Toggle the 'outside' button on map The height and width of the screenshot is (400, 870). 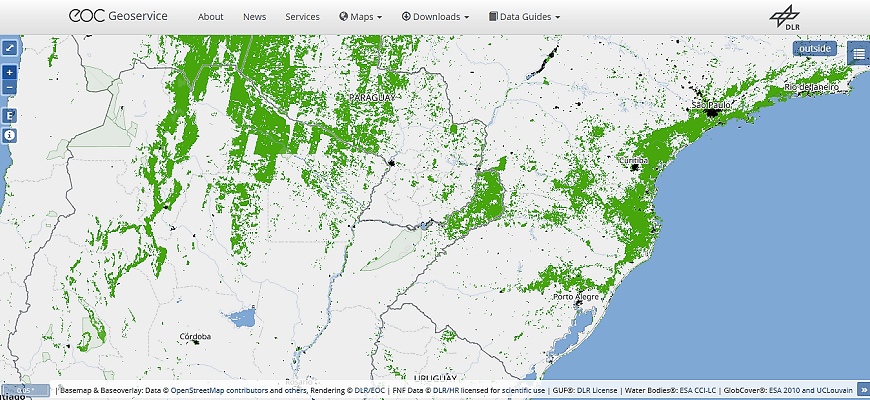point(814,49)
